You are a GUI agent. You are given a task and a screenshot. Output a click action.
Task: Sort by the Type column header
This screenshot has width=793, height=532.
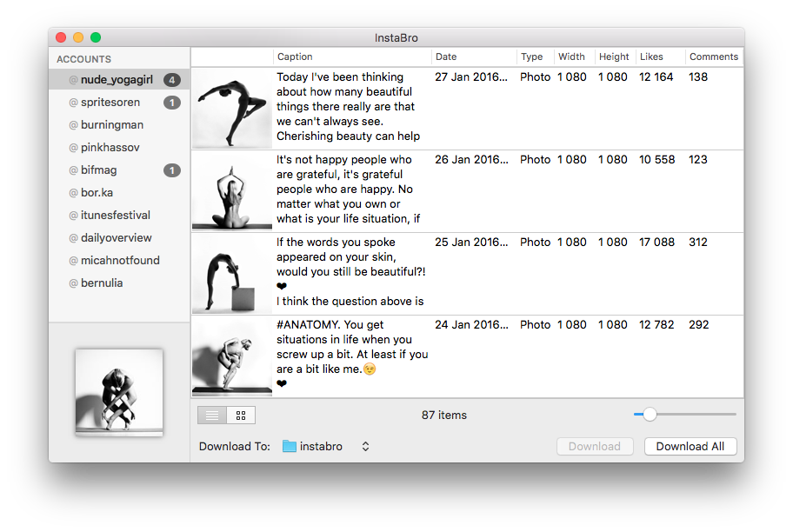(x=536, y=57)
